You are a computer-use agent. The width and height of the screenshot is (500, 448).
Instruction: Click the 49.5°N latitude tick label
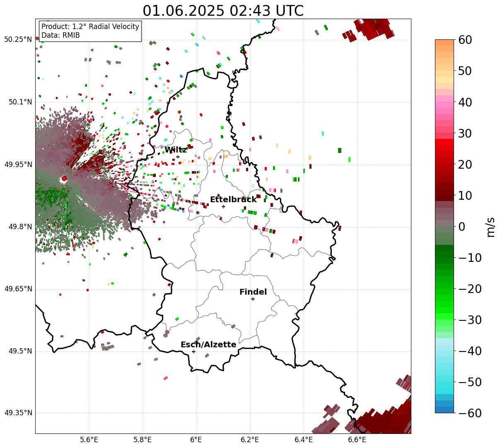point(20,351)
